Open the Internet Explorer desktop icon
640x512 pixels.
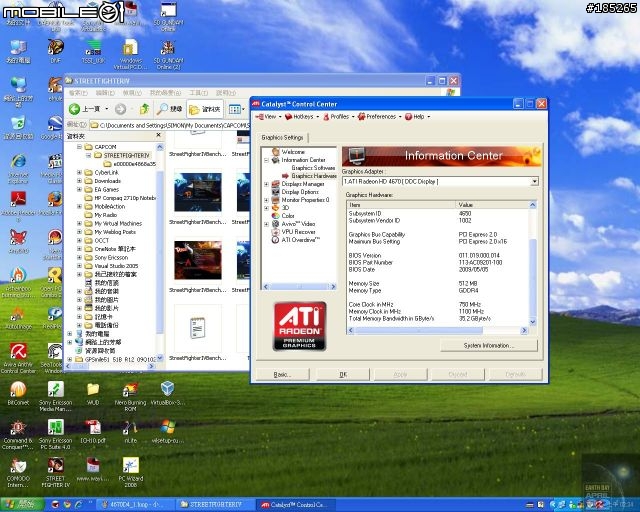tap(18, 162)
